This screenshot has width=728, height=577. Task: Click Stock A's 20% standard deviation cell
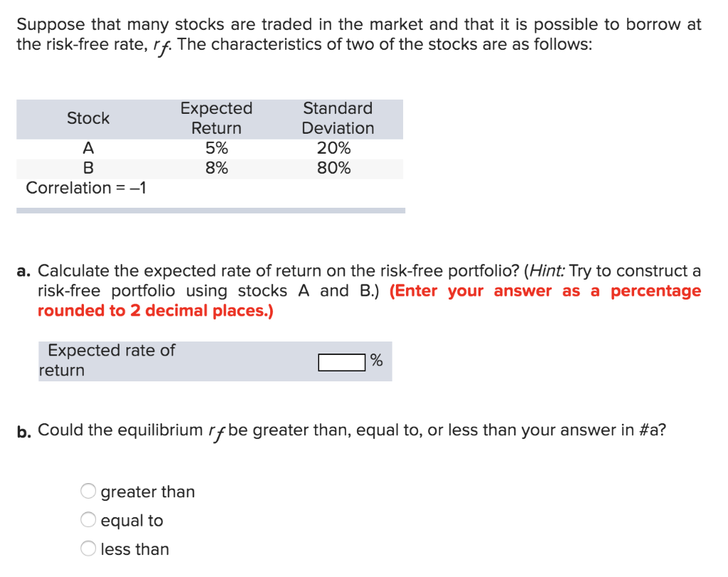[x=334, y=148]
